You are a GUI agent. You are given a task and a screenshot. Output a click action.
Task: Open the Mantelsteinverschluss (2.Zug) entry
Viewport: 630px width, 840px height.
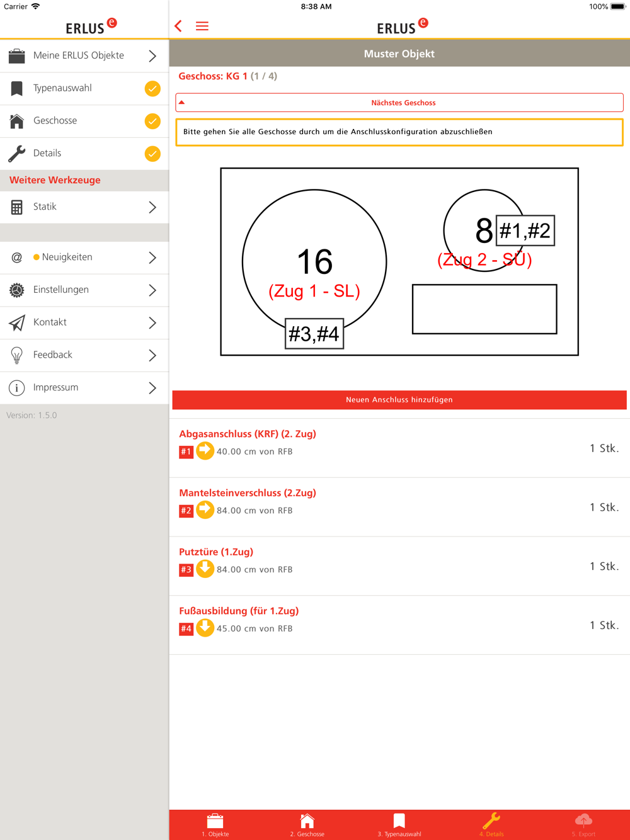point(399,507)
